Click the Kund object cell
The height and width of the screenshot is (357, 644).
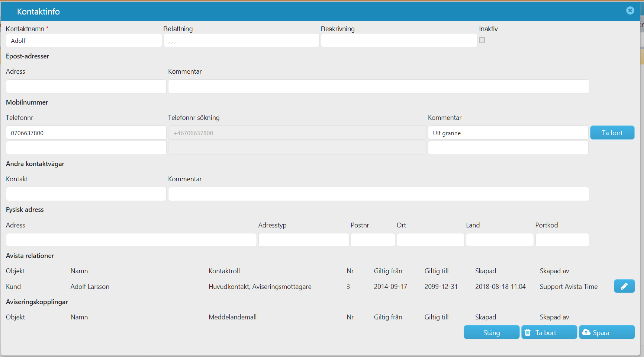[x=13, y=287]
